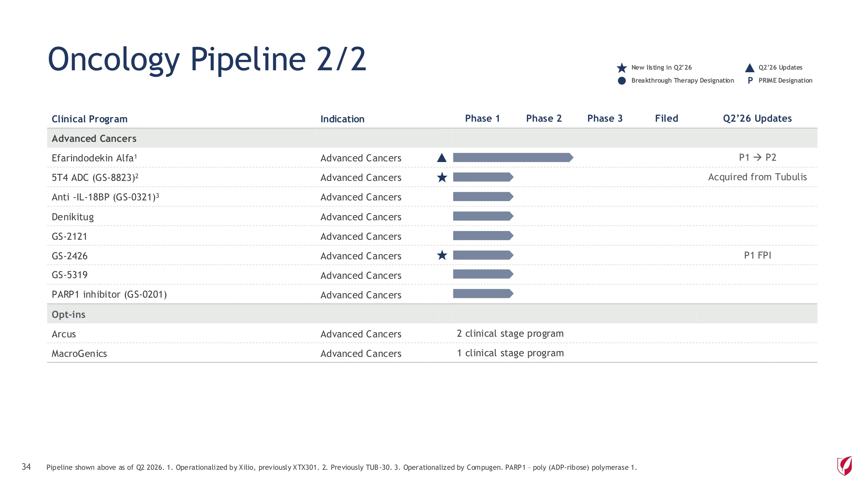Screen dimensions: 868x488
Task: Click the Breakthrough Therapy Designation circle icon
Action: click(x=622, y=81)
